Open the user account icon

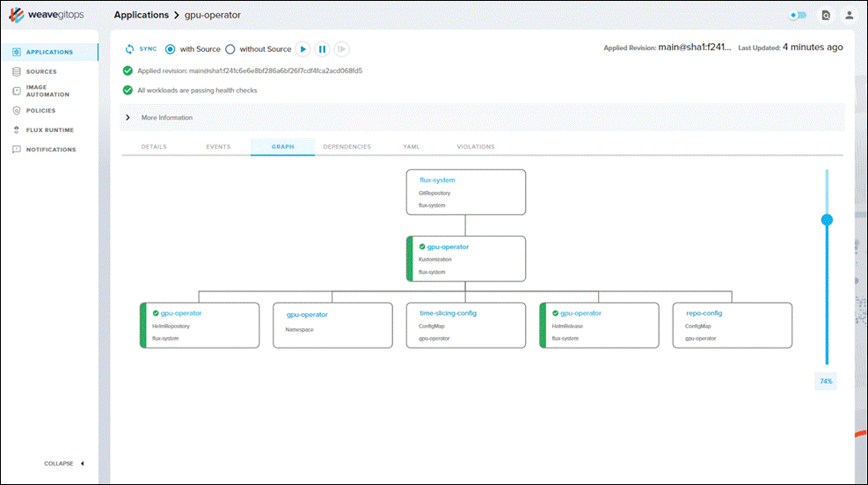(850, 15)
